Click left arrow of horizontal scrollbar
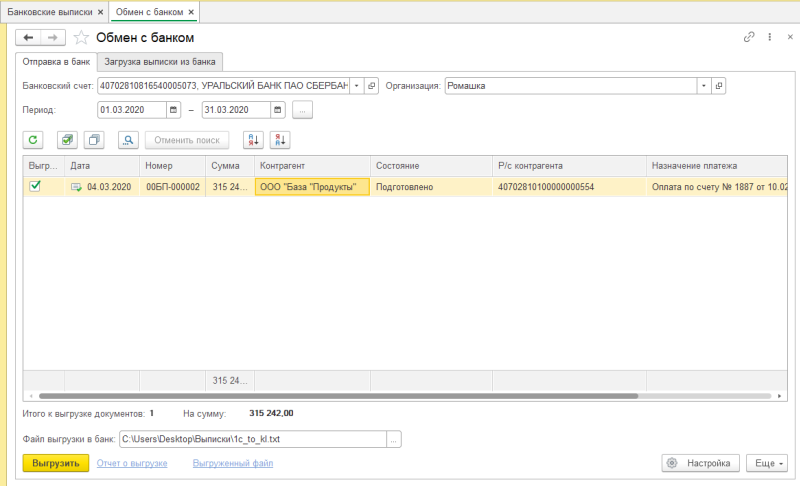 (x=31, y=396)
